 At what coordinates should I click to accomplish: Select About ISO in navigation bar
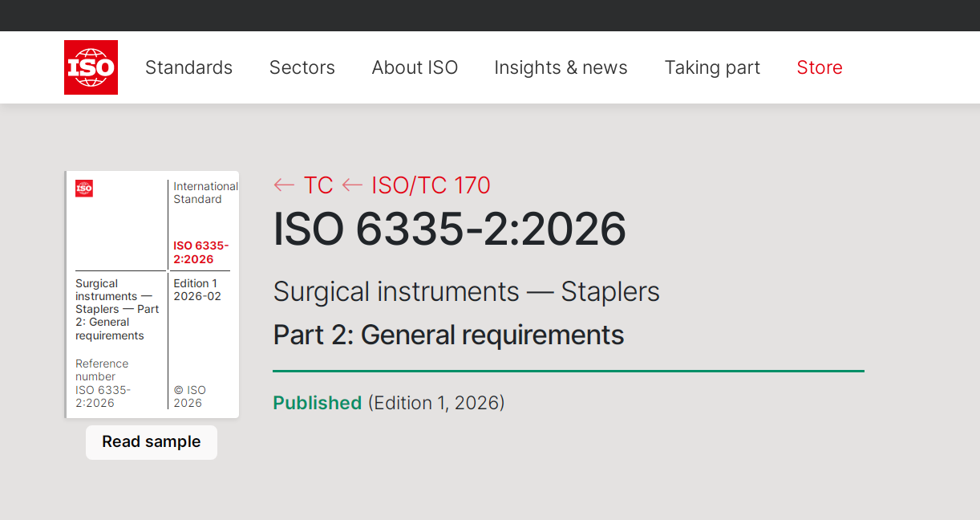(415, 67)
